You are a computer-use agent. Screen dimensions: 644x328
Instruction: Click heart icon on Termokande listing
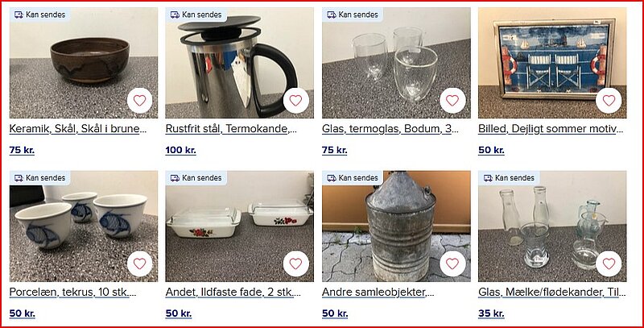click(295, 100)
